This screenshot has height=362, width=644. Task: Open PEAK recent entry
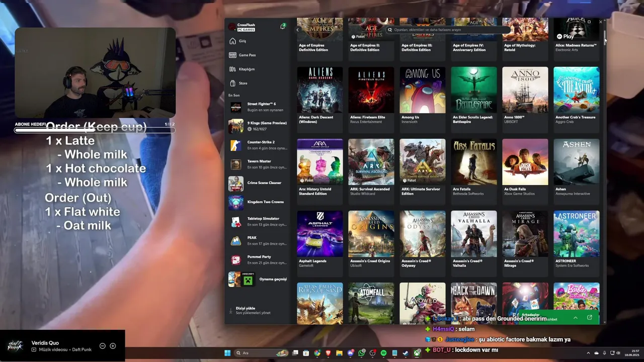click(258, 241)
